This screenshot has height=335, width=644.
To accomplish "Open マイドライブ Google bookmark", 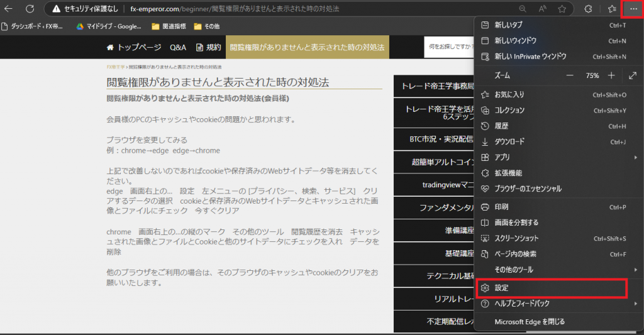I will (x=109, y=26).
